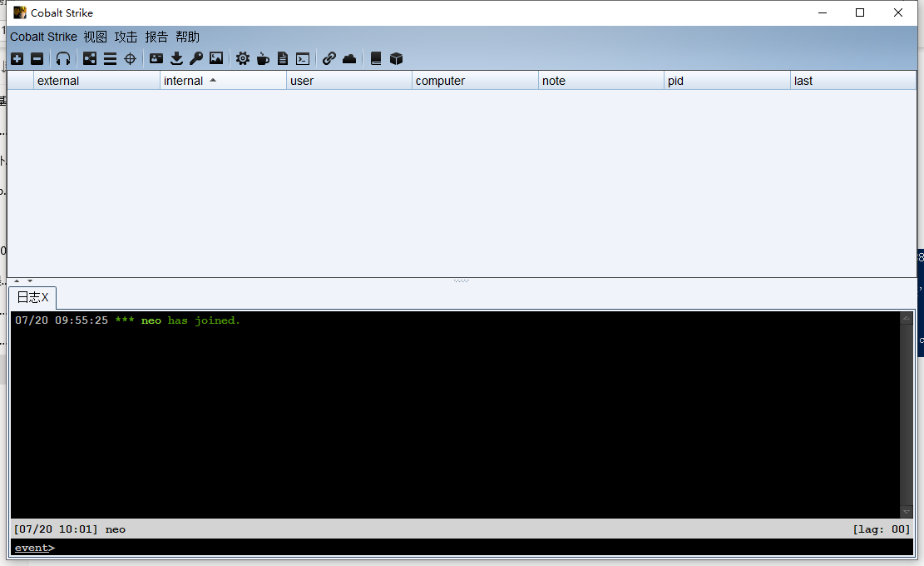Open the 帮助 (Help) menu

tap(187, 37)
